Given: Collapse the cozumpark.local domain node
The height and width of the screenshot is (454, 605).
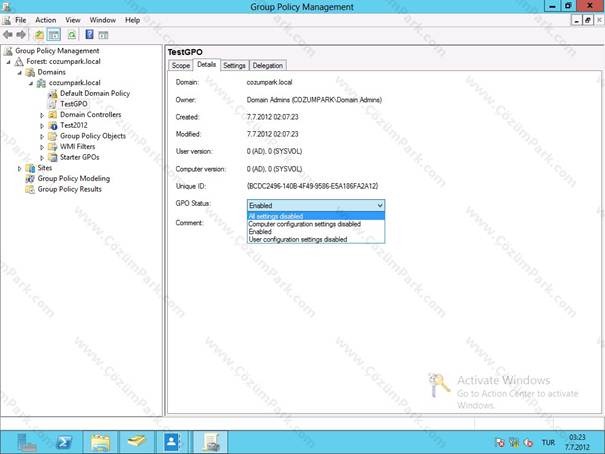Looking at the screenshot, I should pyautogui.click(x=31, y=83).
